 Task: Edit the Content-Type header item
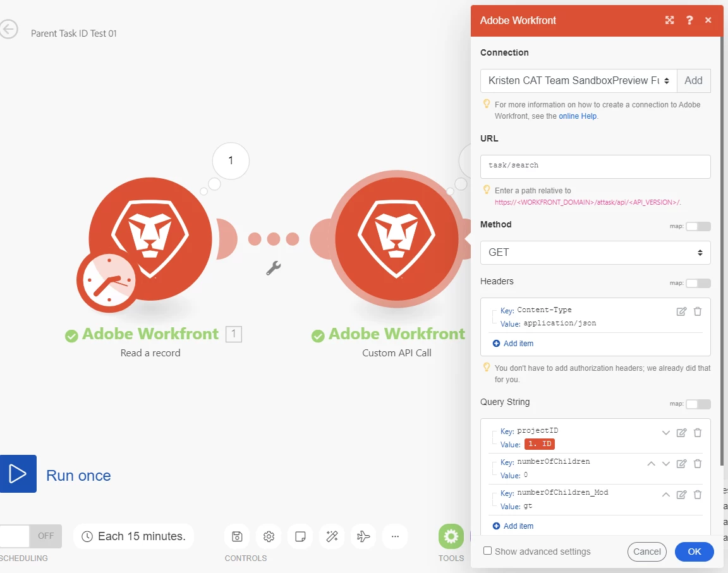tap(681, 312)
